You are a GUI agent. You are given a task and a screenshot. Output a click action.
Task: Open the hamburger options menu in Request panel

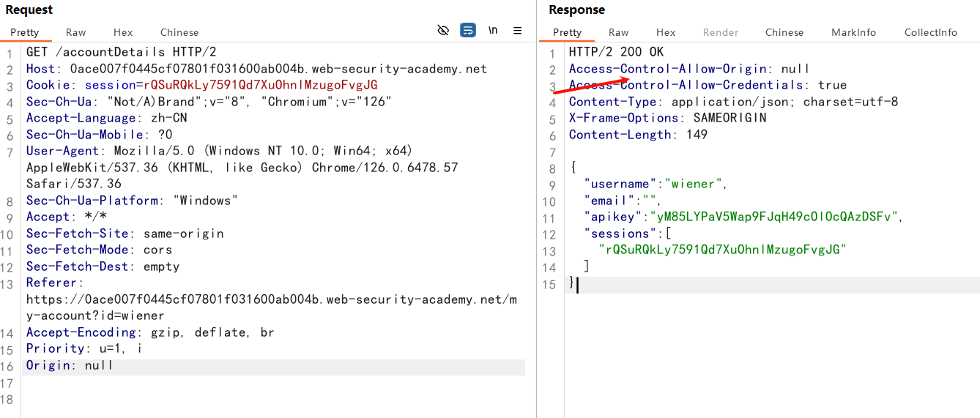pyautogui.click(x=518, y=30)
